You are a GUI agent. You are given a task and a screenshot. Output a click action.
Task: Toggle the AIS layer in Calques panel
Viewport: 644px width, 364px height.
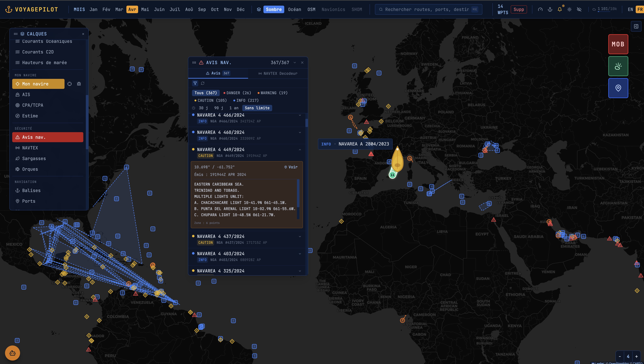tap(26, 95)
